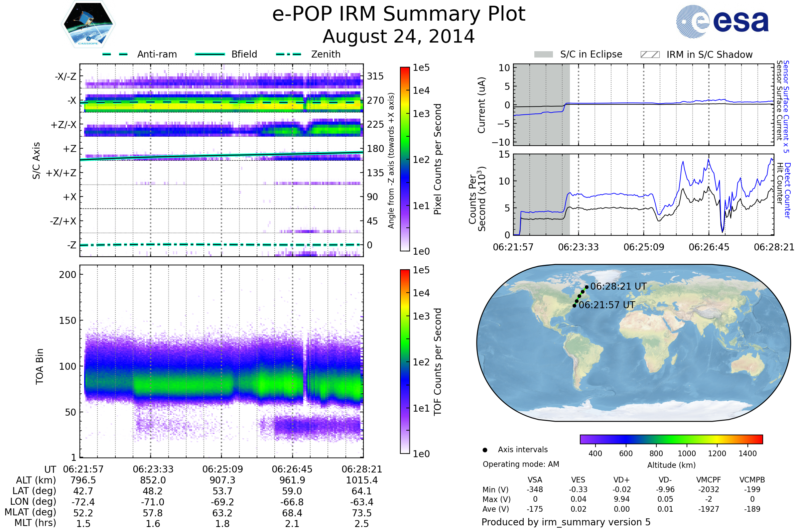Click the TOF Counts per Second colorbar
The image size is (798, 532).
tap(405, 361)
